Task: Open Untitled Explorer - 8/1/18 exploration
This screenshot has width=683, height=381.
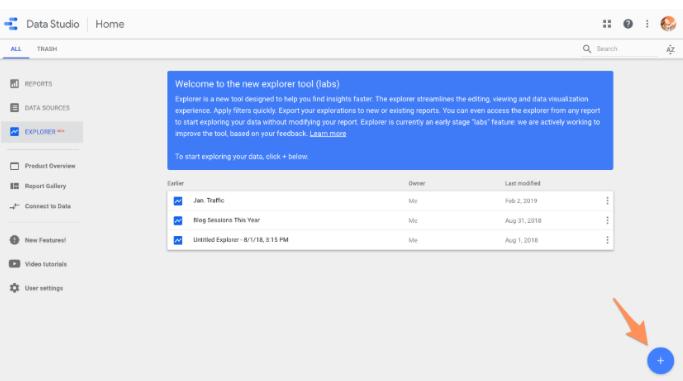Action: (x=241, y=239)
